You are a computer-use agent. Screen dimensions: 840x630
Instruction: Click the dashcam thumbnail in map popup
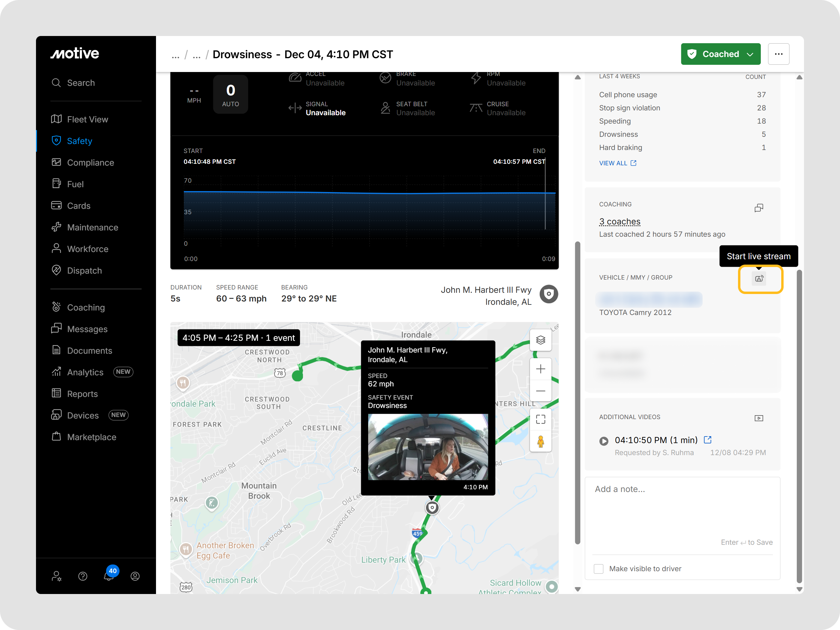tap(428, 447)
